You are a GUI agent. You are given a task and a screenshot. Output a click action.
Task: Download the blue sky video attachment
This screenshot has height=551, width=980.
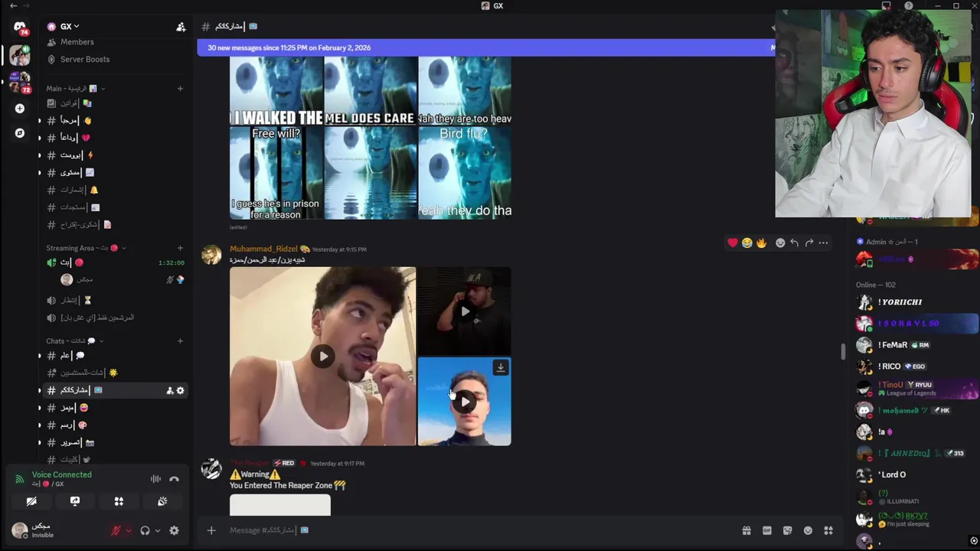tap(501, 367)
